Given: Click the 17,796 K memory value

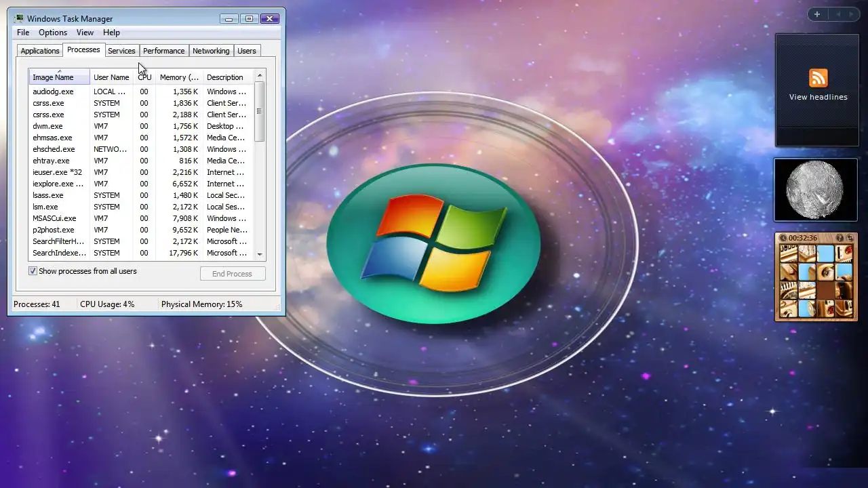Looking at the screenshot, I should click(184, 253).
